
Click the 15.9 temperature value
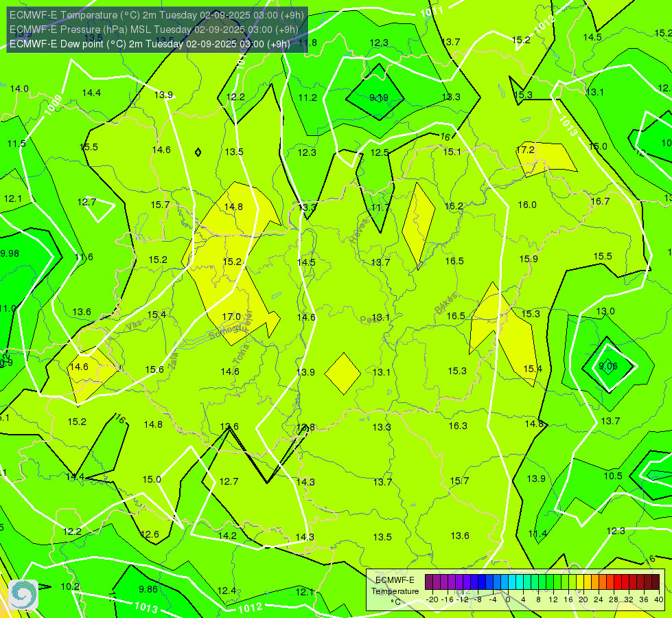coord(529,259)
